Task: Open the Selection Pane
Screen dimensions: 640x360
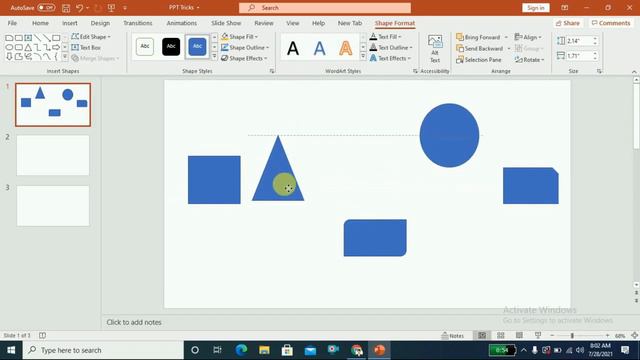Action: [478, 60]
